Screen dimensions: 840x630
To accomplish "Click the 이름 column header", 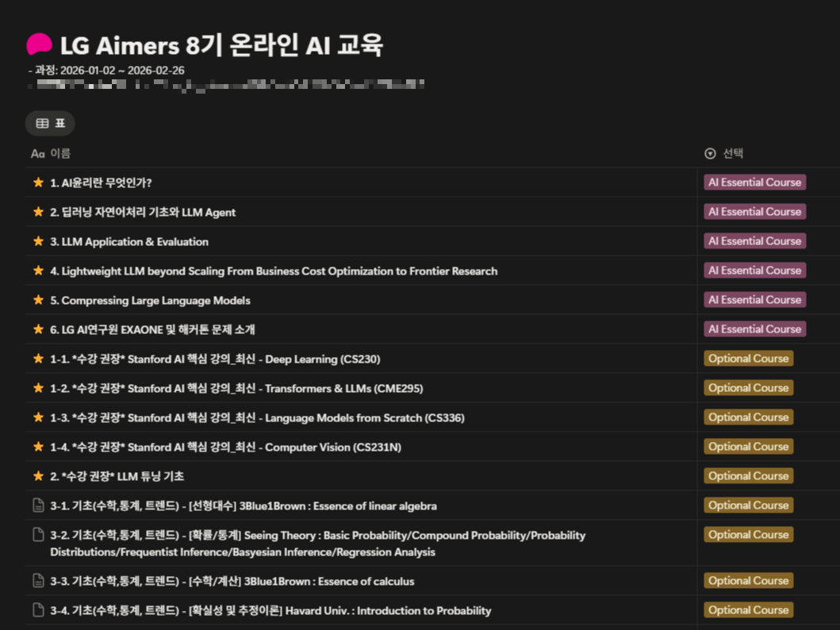I will (50, 154).
